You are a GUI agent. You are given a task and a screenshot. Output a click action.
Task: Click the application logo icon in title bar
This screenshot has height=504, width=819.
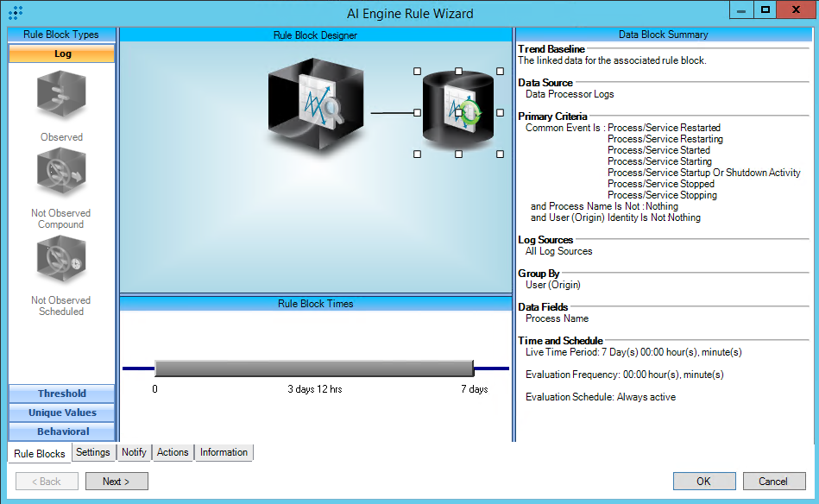[x=15, y=12]
